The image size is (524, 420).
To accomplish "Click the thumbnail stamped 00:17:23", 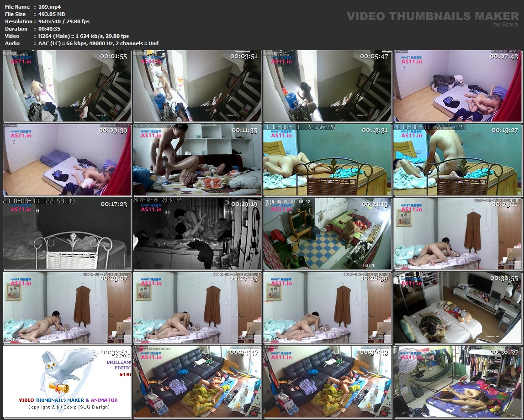I will 67,234.
